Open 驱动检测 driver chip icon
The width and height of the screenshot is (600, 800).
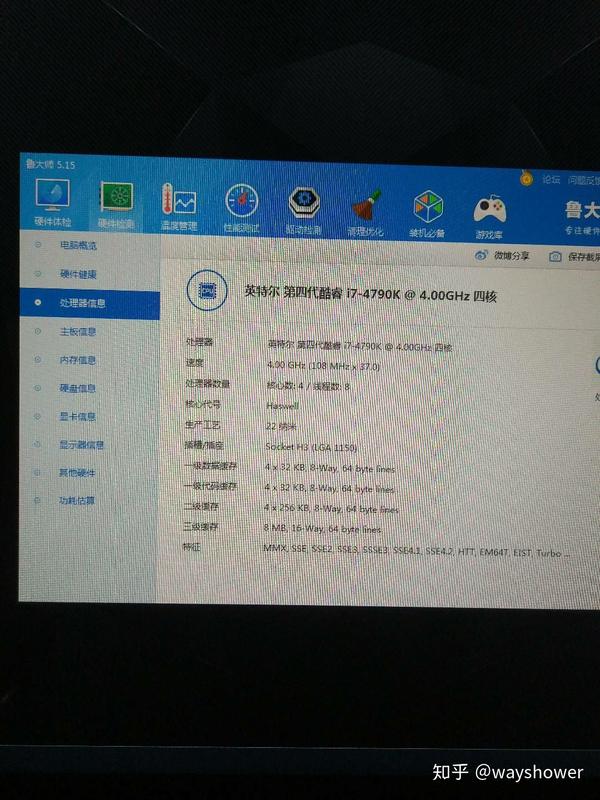click(304, 203)
